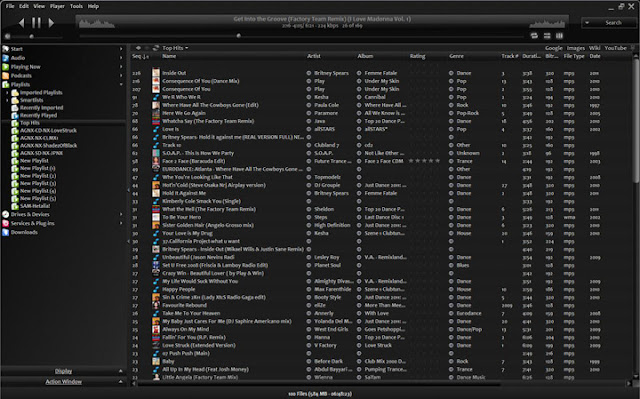This screenshot has width=640, height=399.
Task: Click the Wiki lookup link
Action: pos(595,48)
